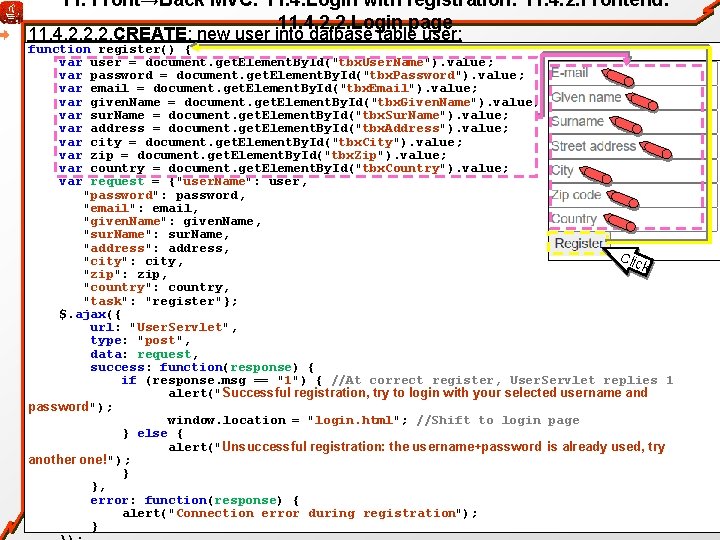Screen dimensions: 720x540
Task: Click the 'UserServlet replies 1' comment
Action: click(x=592, y=380)
